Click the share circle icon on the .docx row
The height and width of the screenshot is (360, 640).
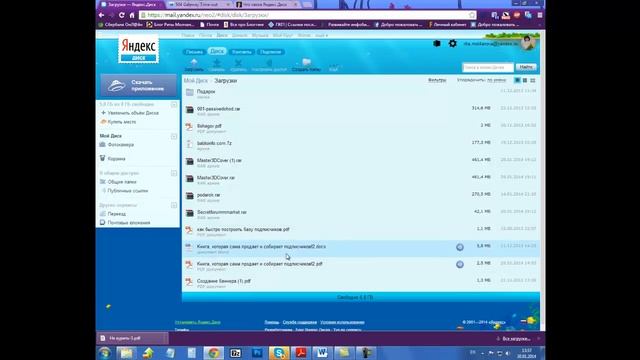[x=460, y=247]
